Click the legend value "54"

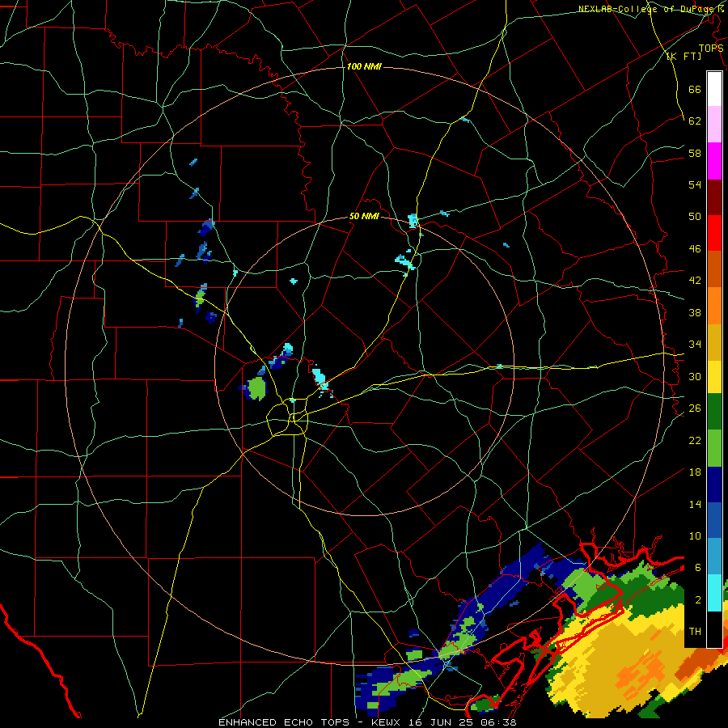[695, 184]
